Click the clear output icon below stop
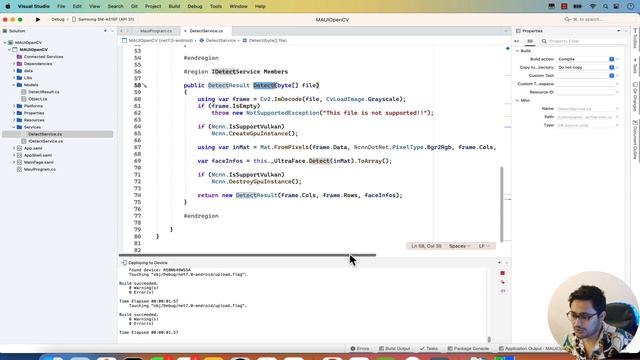This screenshot has height=360, width=640. tap(502, 282)
